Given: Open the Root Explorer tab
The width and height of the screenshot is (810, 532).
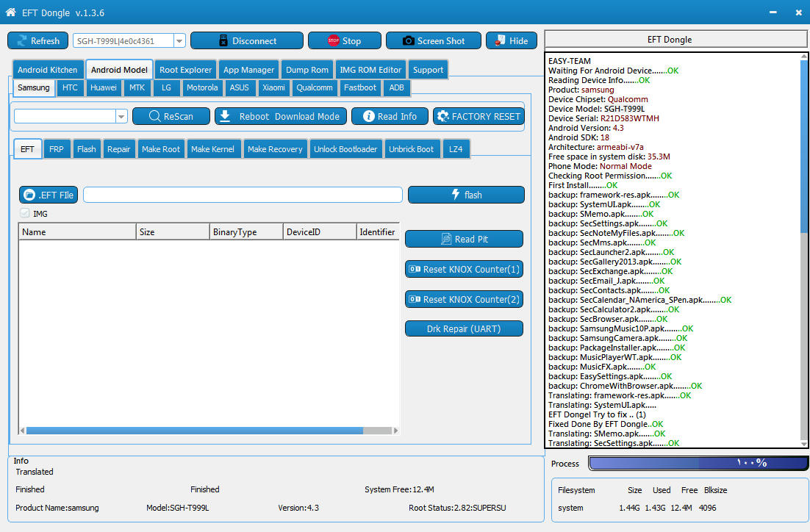Looking at the screenshot, I should point(185,70).
